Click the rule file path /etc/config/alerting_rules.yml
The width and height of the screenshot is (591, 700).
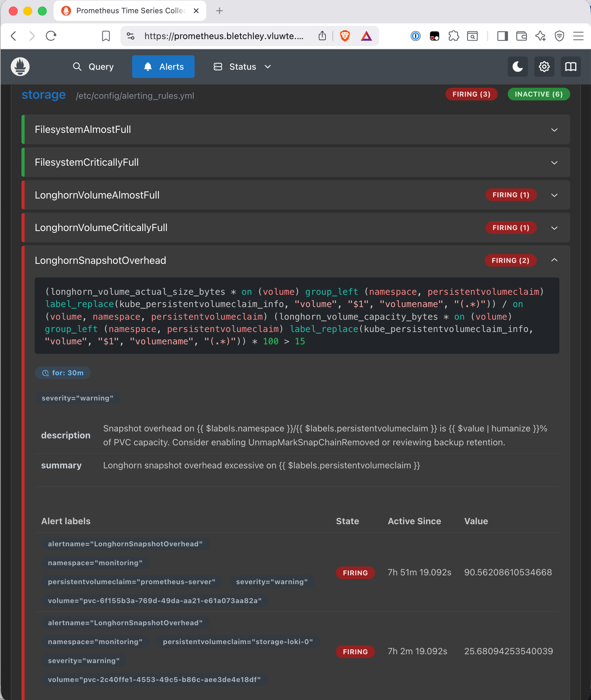(135, 96)
